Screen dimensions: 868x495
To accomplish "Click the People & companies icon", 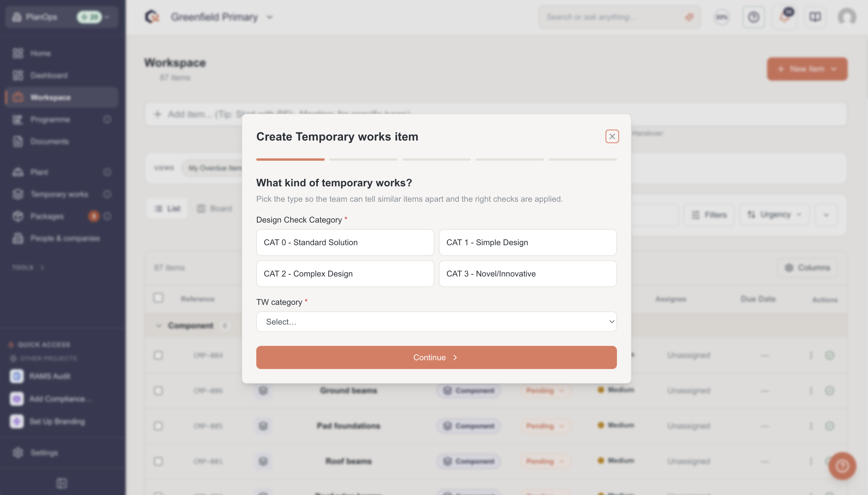I will coord(18,238).
